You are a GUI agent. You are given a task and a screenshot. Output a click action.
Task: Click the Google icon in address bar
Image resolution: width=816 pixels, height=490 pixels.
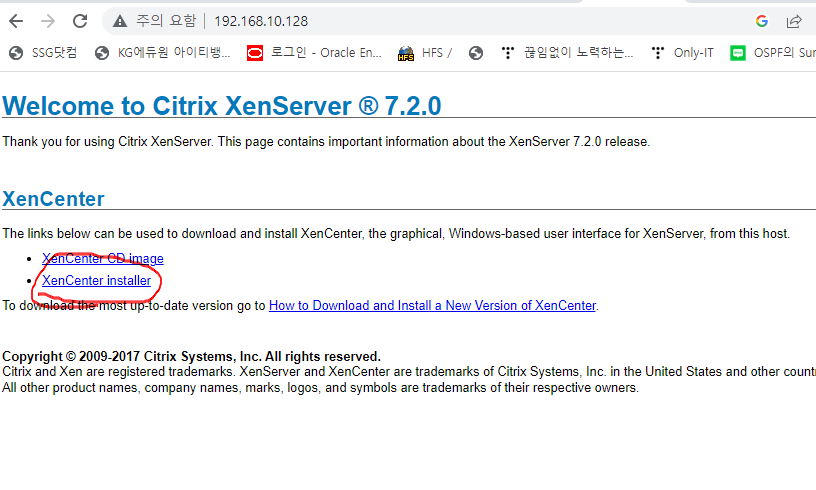(x=762, y=21)
